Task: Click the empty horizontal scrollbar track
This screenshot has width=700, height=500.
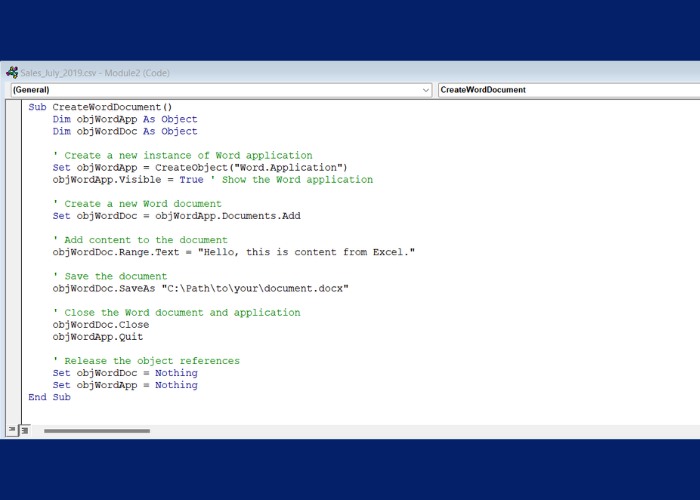Action: pyautogui.click(x=400, y=431)
